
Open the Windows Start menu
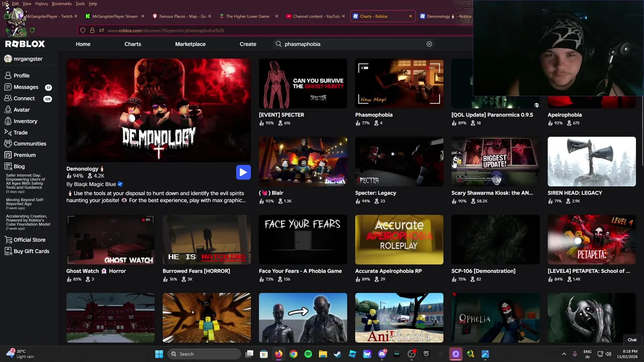coord(159,354)
